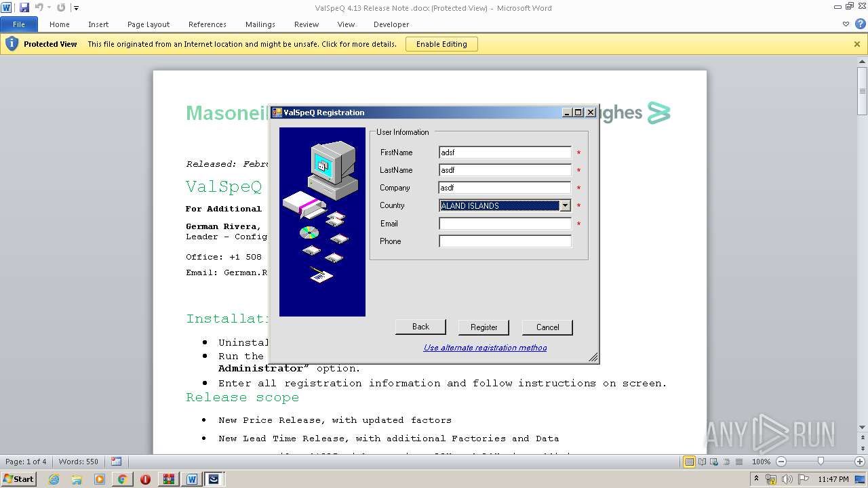Screen dimensions: 868x488
Task: Open the Review ribbon tab
Action: [307, 24]
